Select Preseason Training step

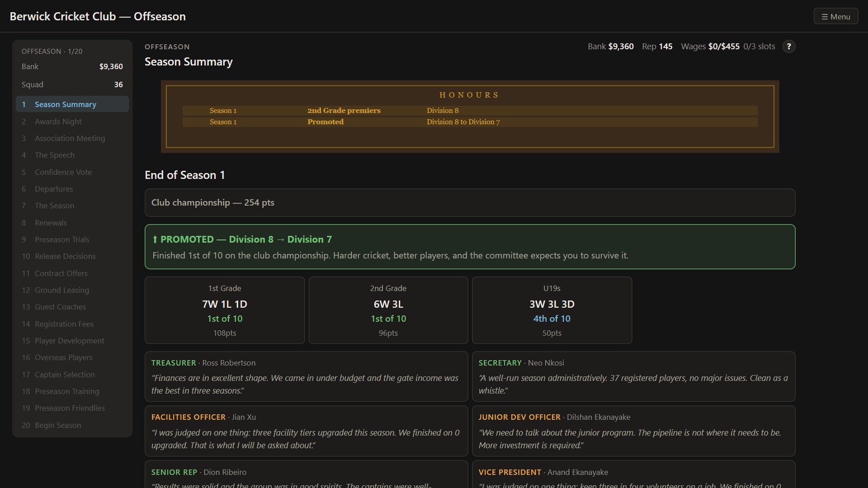(x=72, y=391)
